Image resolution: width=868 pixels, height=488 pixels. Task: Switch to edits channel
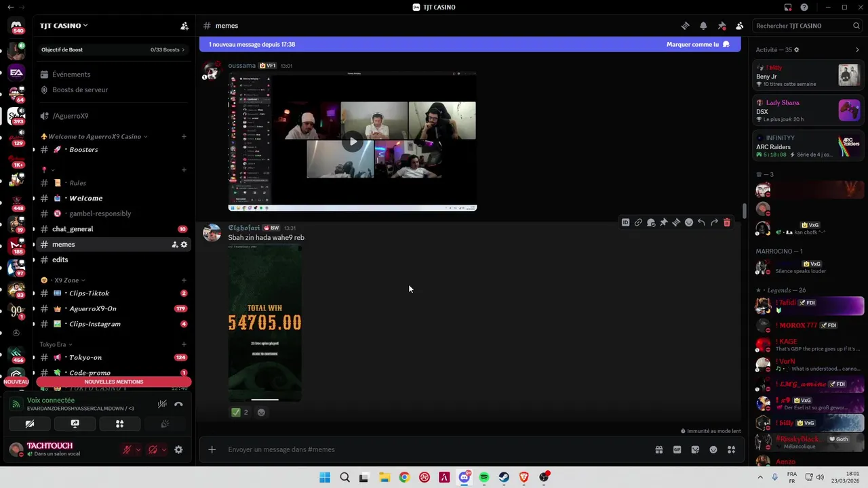point(113,260)
